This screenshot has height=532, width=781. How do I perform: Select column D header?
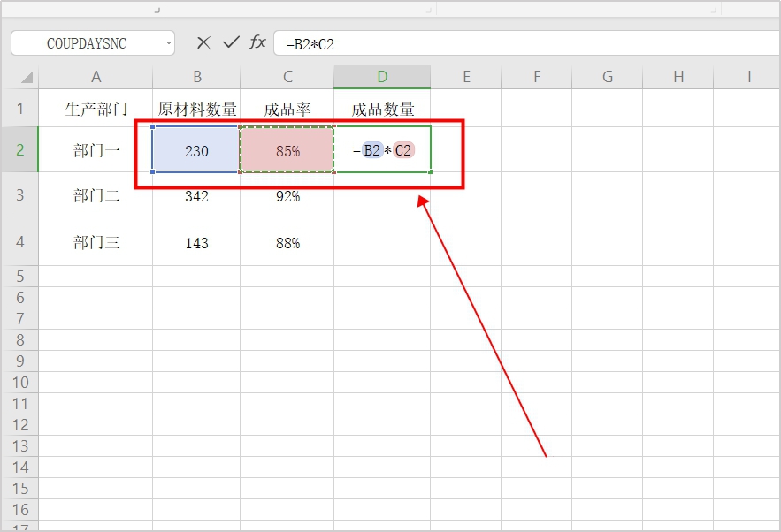tap(382, 77)
